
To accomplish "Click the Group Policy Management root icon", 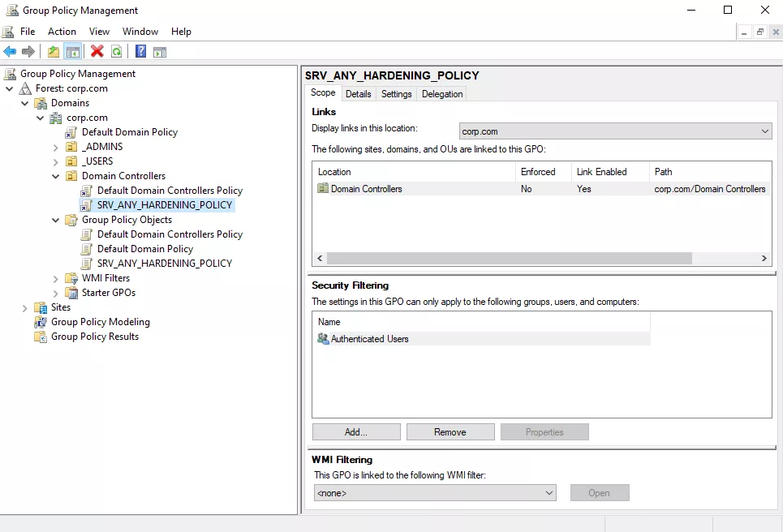I will (x=10, y=74).
